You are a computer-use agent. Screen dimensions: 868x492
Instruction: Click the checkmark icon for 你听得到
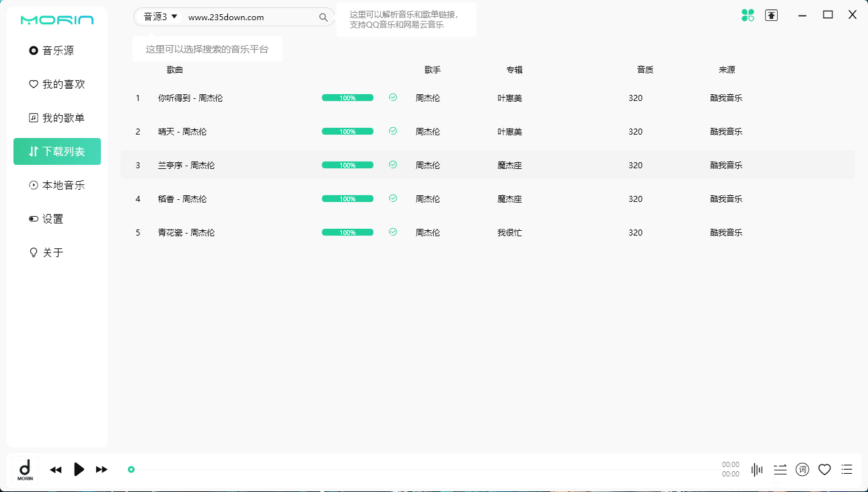(x=393, y=98)
